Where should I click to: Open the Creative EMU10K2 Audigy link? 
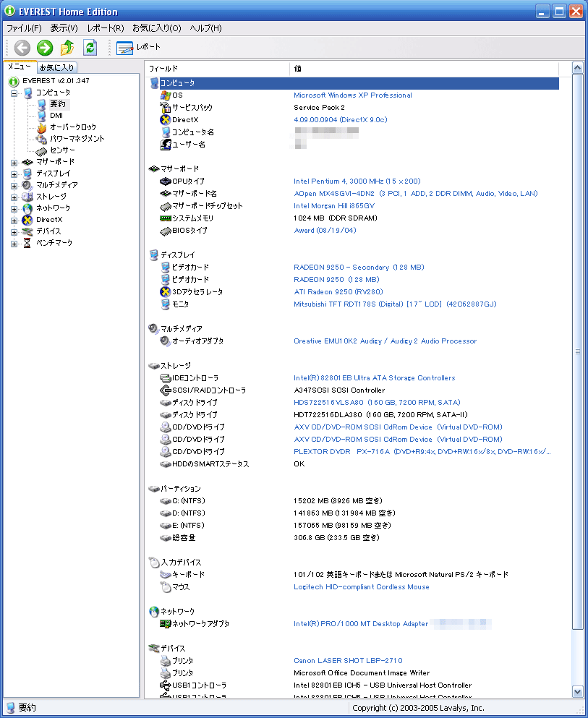tap(385, 341)
